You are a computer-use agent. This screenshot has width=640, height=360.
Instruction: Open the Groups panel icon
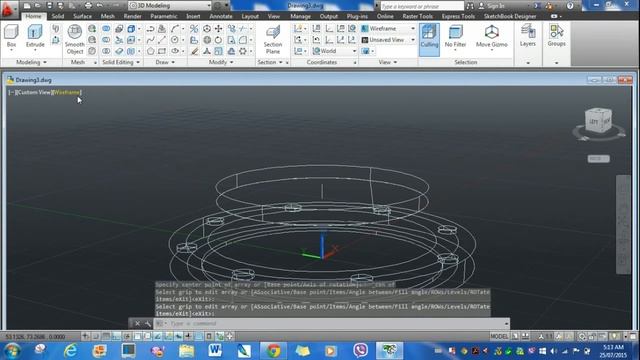click(x=556, y=35)
